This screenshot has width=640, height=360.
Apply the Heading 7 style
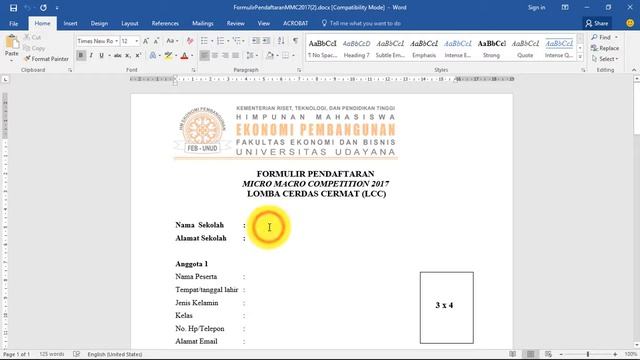tap(356, 48)
